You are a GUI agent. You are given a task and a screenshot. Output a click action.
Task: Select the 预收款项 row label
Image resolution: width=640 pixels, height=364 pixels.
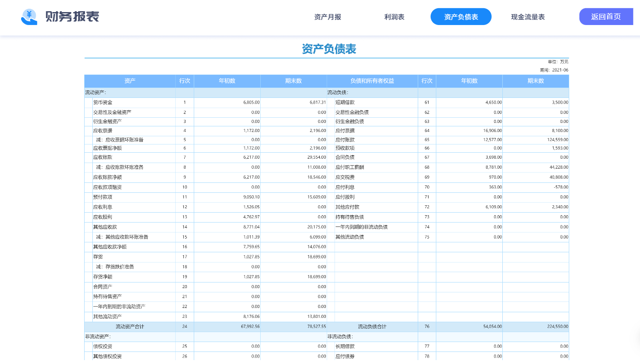[x=345, y=148]
